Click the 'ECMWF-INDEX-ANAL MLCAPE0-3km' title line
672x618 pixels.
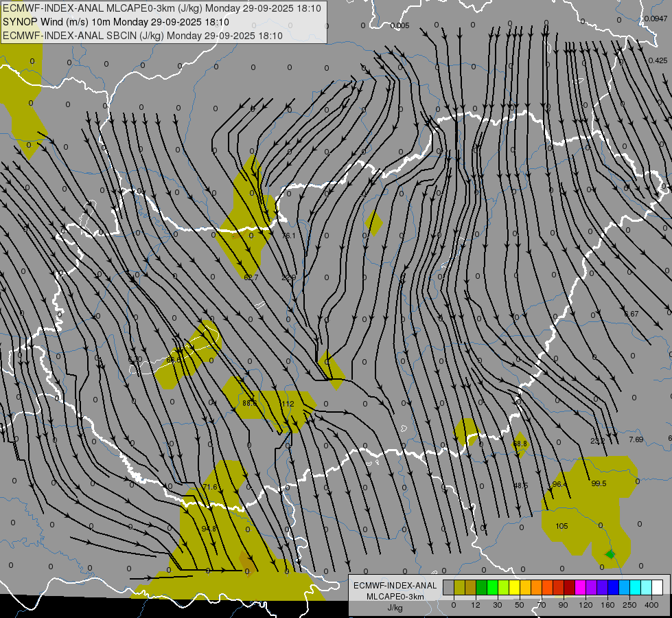pos(162,8)
